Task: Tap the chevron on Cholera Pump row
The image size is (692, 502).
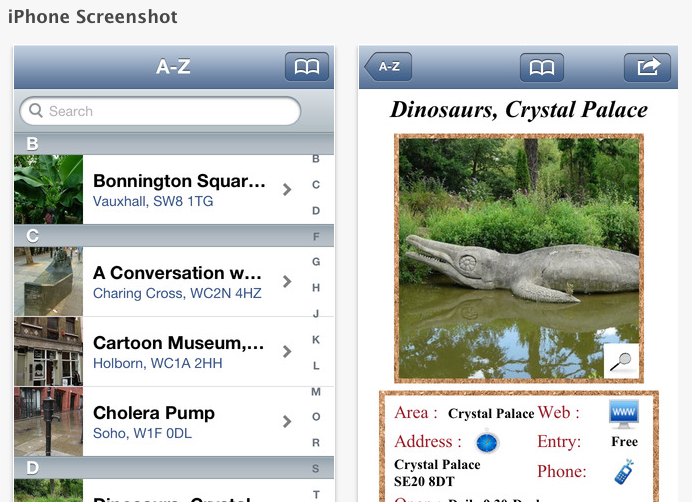Action: pos(287,421)
